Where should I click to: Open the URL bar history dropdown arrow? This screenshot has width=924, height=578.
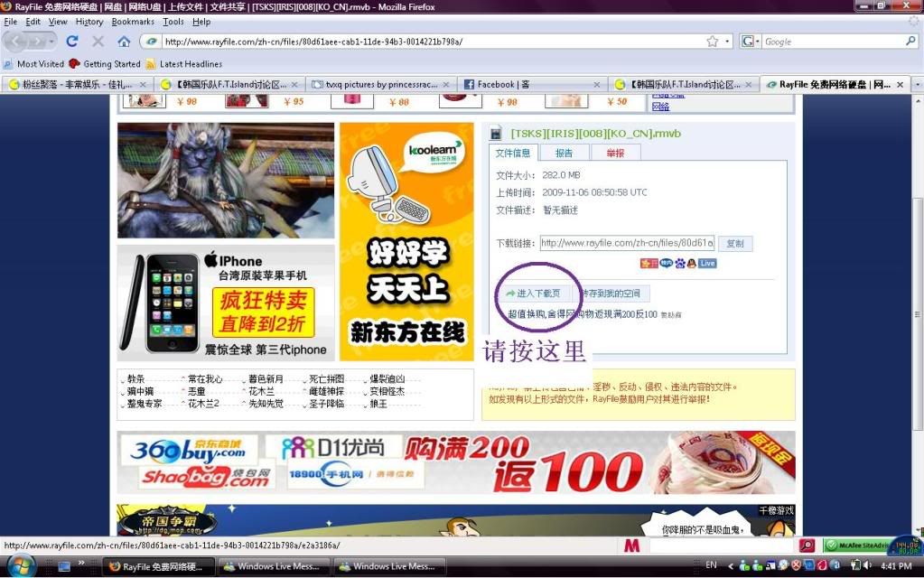pyautogui.click(x=725, y=42)
